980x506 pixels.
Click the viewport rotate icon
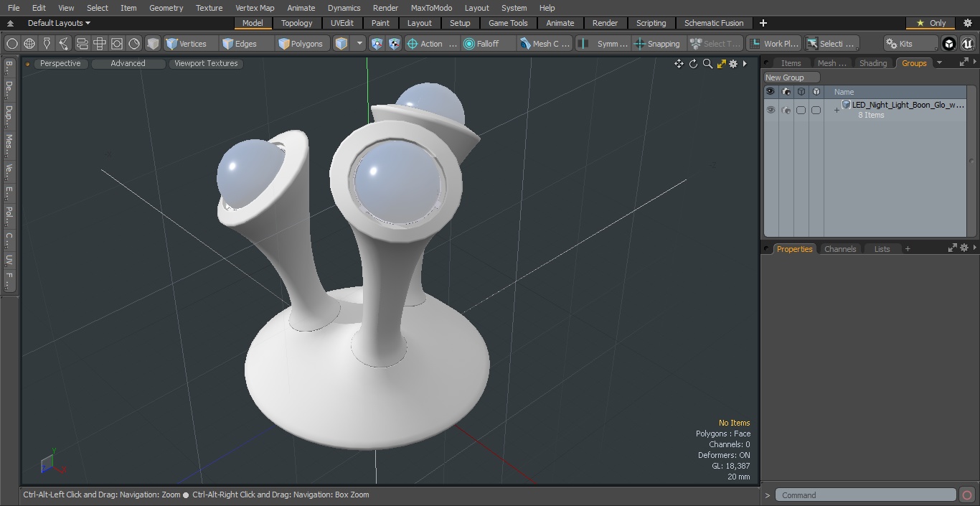click(x=693, y=64)
